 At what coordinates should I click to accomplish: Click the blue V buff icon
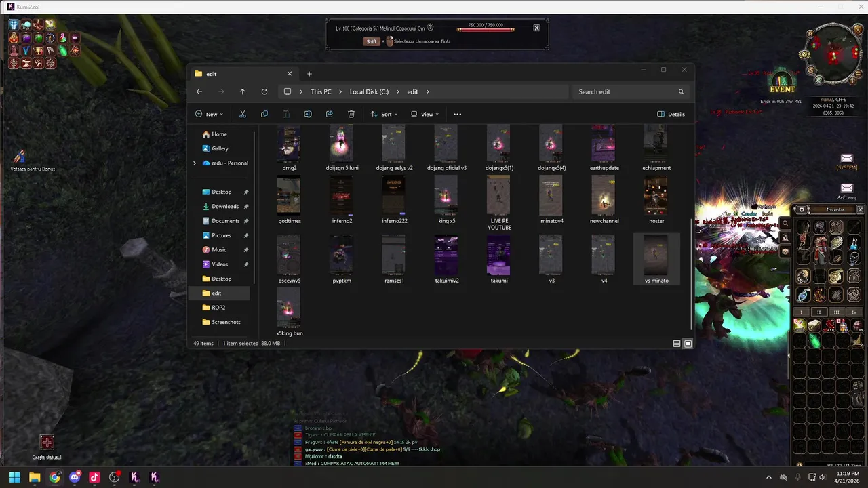coord(26,50)
